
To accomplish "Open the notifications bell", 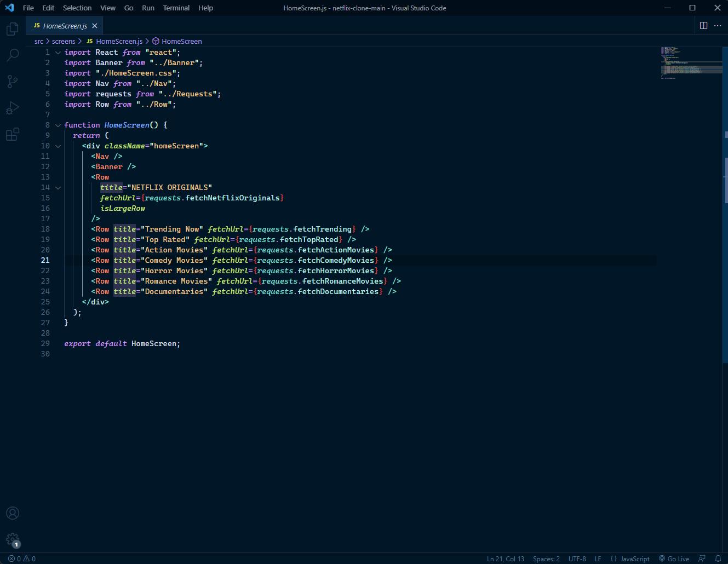I will pos(718,559).
